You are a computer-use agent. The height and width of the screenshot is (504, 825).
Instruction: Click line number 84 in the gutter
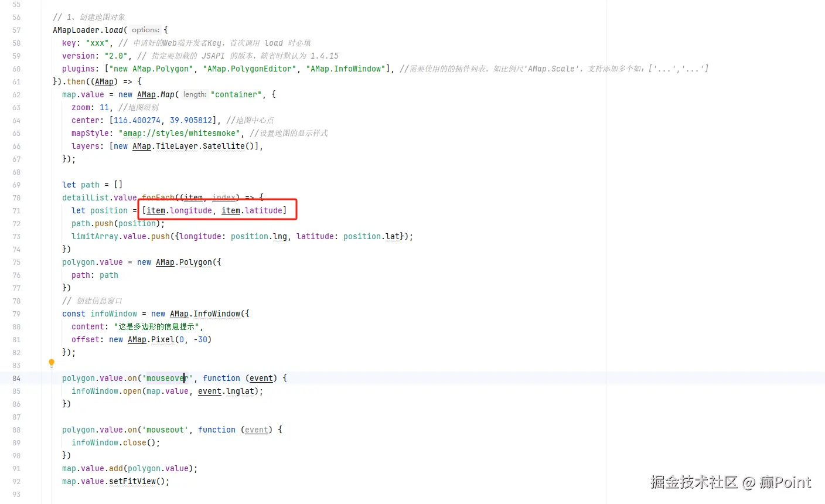[x=16, y=378]
